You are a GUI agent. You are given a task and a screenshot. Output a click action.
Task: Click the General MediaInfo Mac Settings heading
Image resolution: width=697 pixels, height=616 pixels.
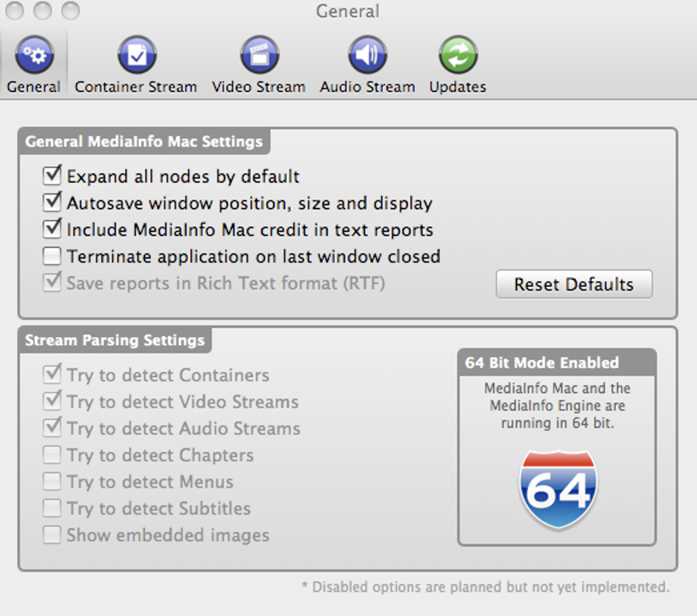(x=144, y=142)
